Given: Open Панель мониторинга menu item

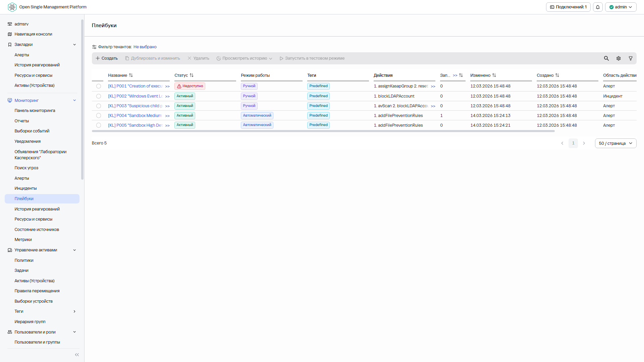Looking at the screenshot, I should [35, 111].
